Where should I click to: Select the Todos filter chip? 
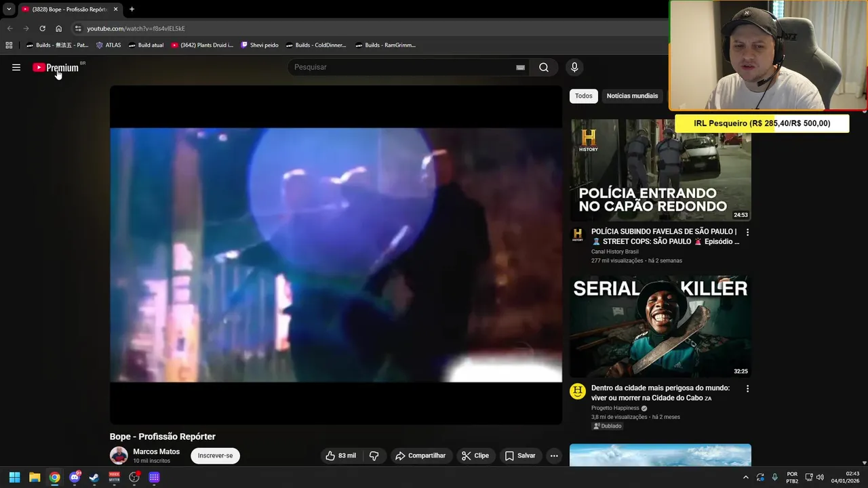tap(584, 96)
